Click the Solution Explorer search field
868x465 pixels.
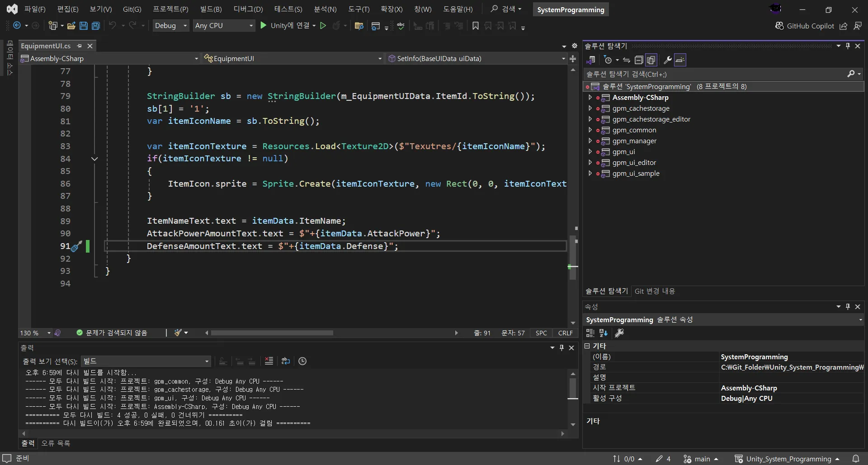click(x=723, y=74)
